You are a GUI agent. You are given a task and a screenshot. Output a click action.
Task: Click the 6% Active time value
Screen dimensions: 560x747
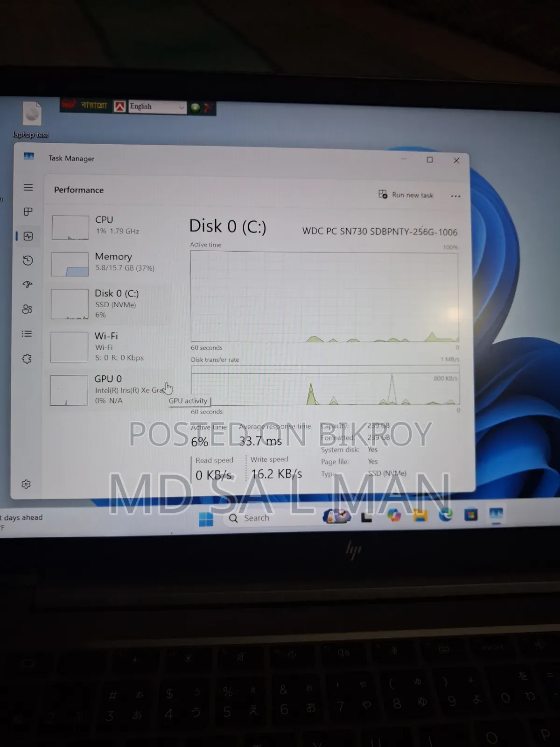pos(199,442)
